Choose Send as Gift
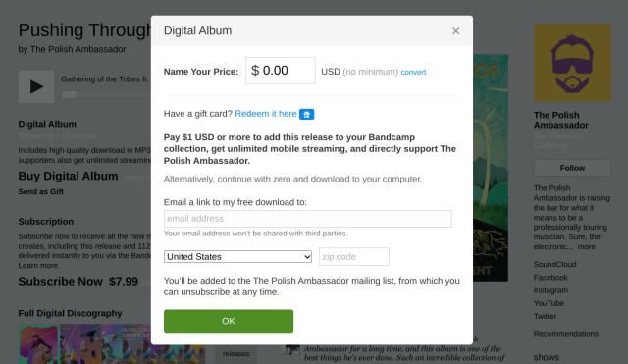 pos(41,191)
